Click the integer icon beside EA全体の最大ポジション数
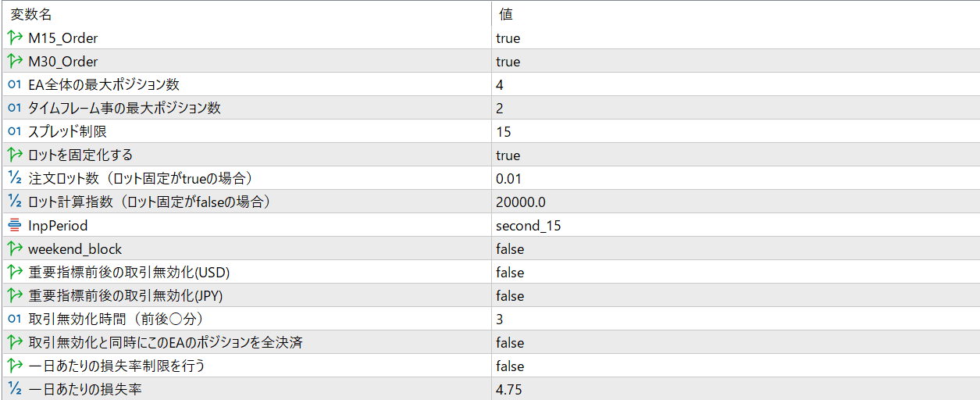The width and height of the screenshot is (980, 400). click(15, 84)
